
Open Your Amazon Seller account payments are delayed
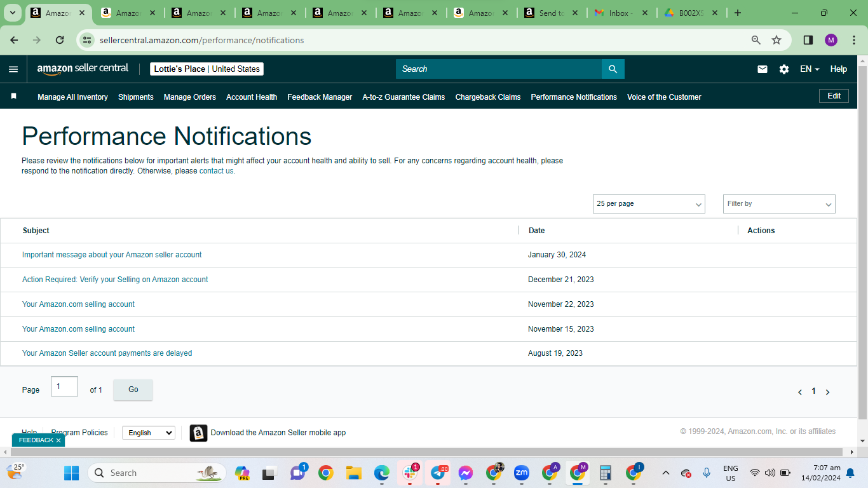point(107,353)
